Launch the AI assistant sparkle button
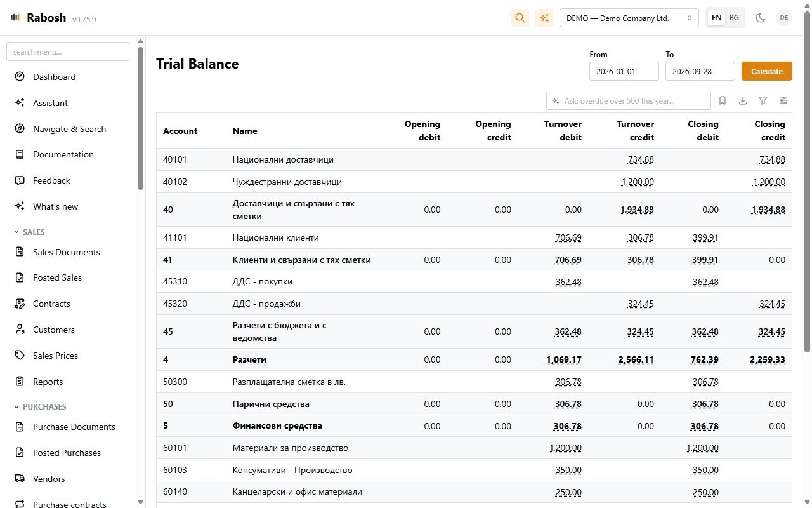Image resolution: width=812 pixels, height=508 pixels. [x=544, y=18]
